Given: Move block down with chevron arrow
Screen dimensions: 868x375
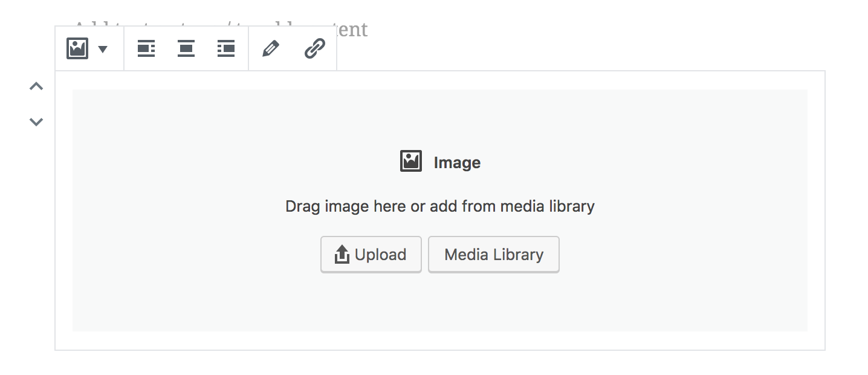Looking at the screenshot, I should tap(36, 122).
